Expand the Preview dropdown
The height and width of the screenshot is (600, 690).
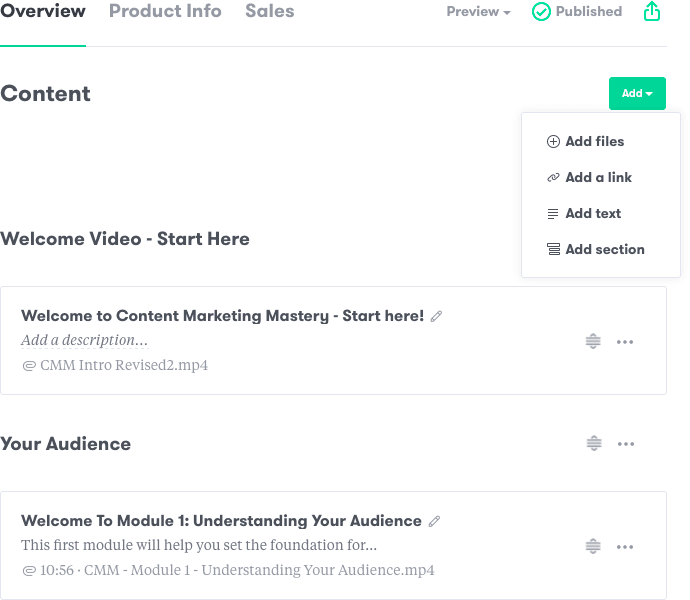(x=478, y=11)
